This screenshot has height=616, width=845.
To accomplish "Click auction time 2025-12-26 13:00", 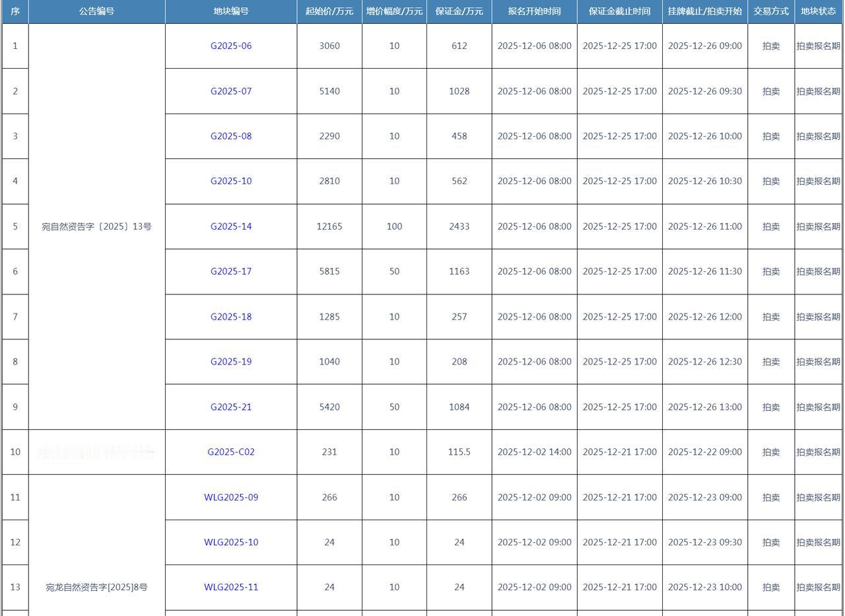I will coord(705,407).
